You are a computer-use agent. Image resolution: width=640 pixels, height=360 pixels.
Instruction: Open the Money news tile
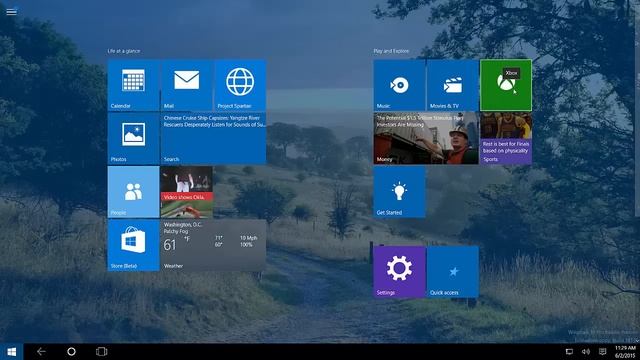pos(426,138)
